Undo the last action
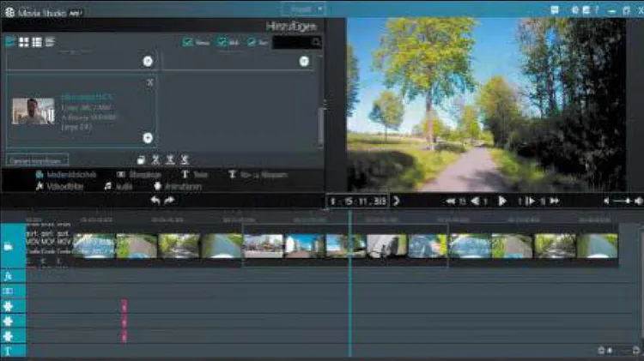 tap(155, 200)
